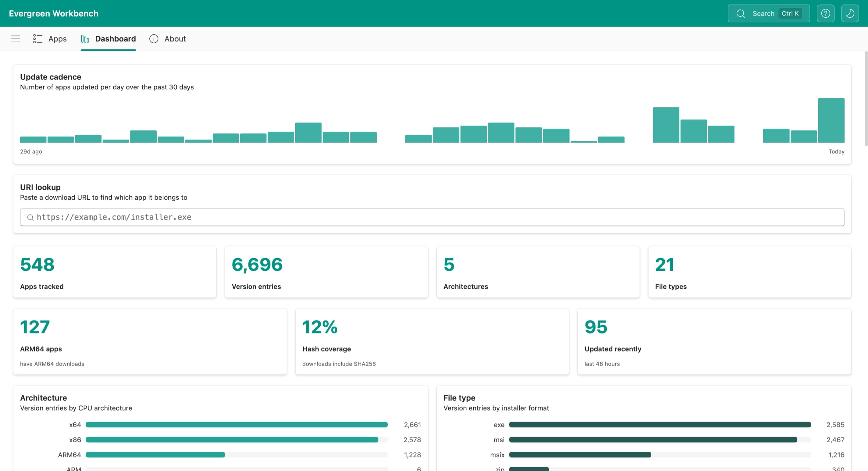This screenshot has width=868, height=471.
Task: Click the Architecture section heading
Action: point(43,398)
